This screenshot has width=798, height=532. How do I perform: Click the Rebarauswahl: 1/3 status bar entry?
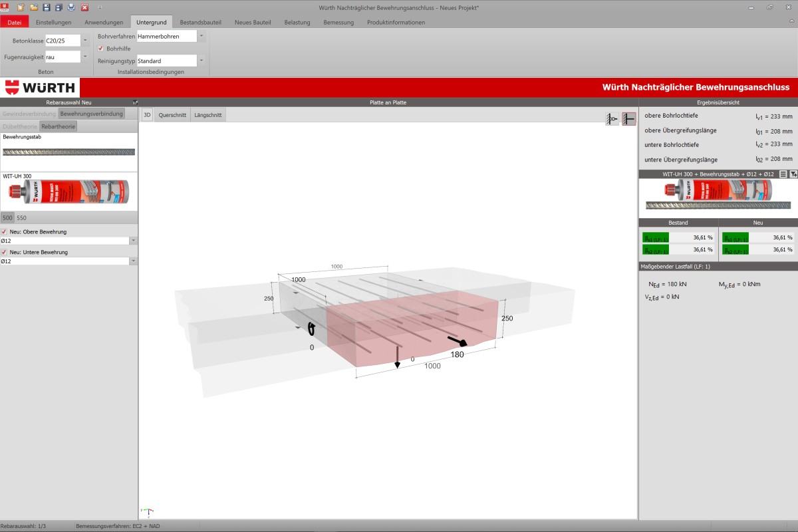pyautogui.click(x=23, y=526)
